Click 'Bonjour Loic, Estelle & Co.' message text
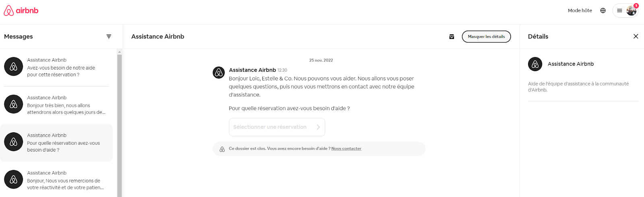 (321, 86)
